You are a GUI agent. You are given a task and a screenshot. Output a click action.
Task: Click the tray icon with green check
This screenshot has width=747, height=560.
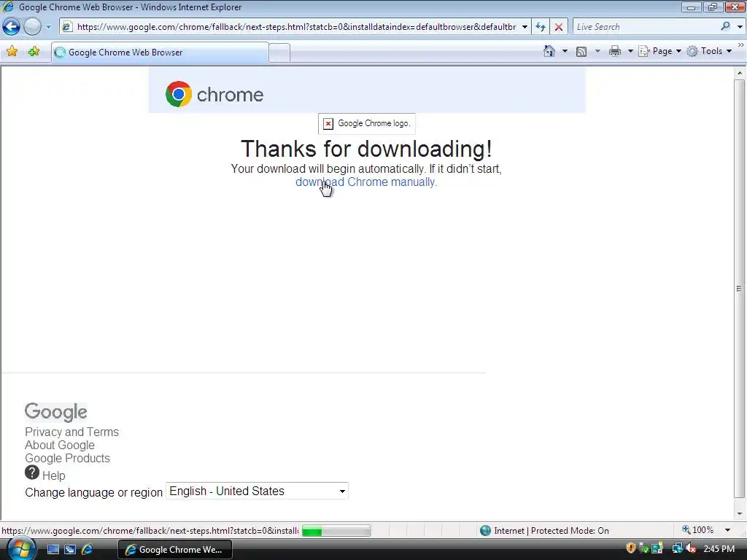[x=645, y=548]
